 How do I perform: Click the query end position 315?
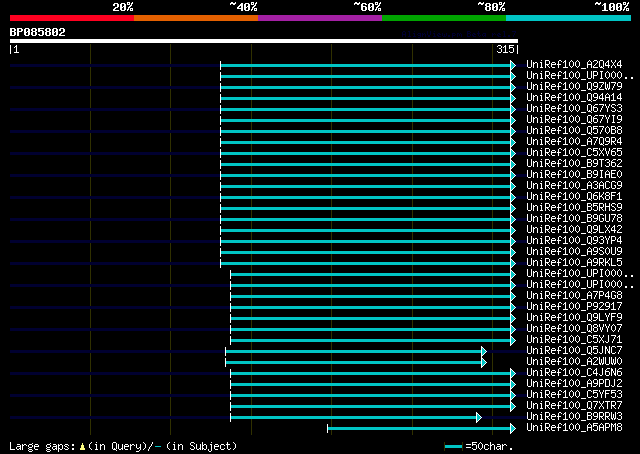(x=505, y=49)
